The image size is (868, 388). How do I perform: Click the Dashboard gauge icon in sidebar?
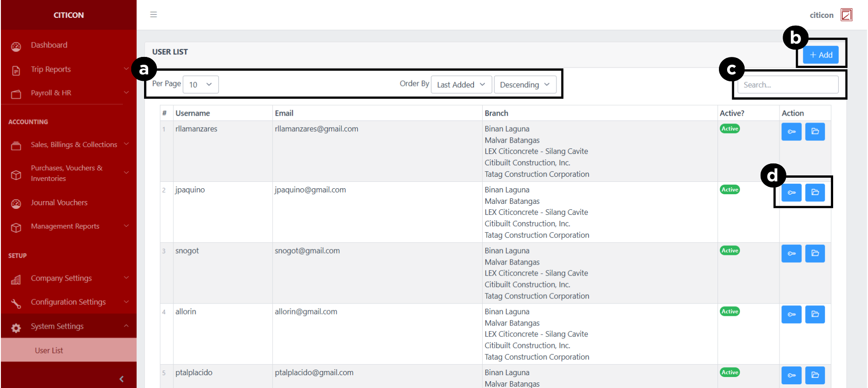click(x=16, y=46)
